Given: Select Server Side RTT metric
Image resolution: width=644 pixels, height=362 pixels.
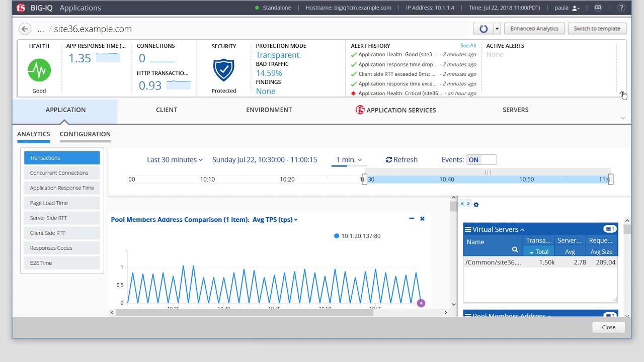Looking at the screenshot, I should pyautogui.click(x=62, y=218).
